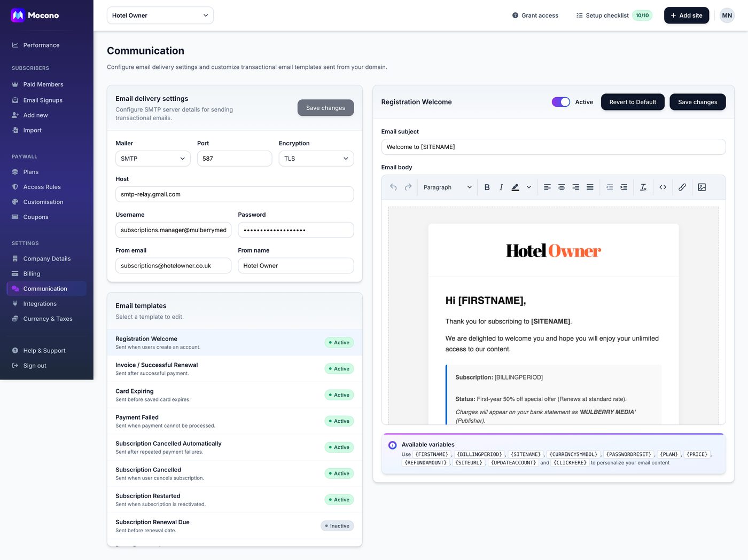Select Card Expiring template

(x=235, y=395)
